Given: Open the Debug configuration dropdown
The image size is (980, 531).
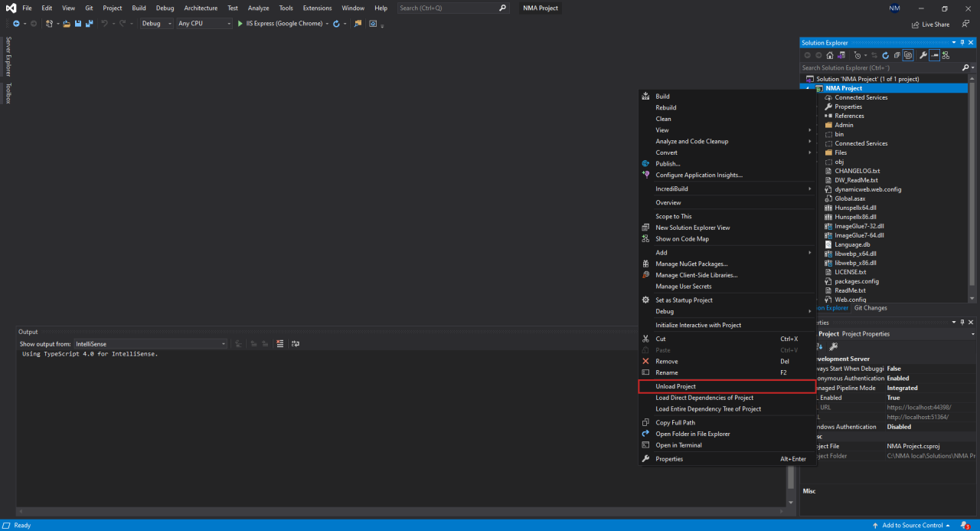Looking at the screenshot, I should point(156,24).
